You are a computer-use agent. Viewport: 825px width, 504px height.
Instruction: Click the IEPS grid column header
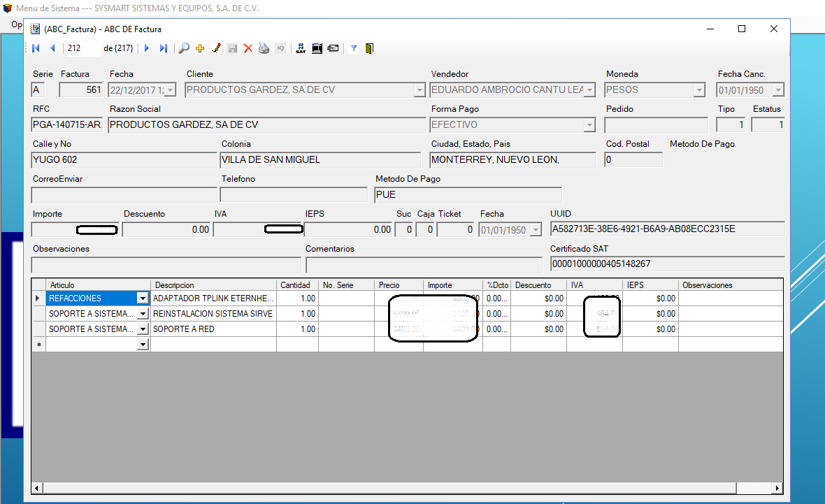[650, 285]
